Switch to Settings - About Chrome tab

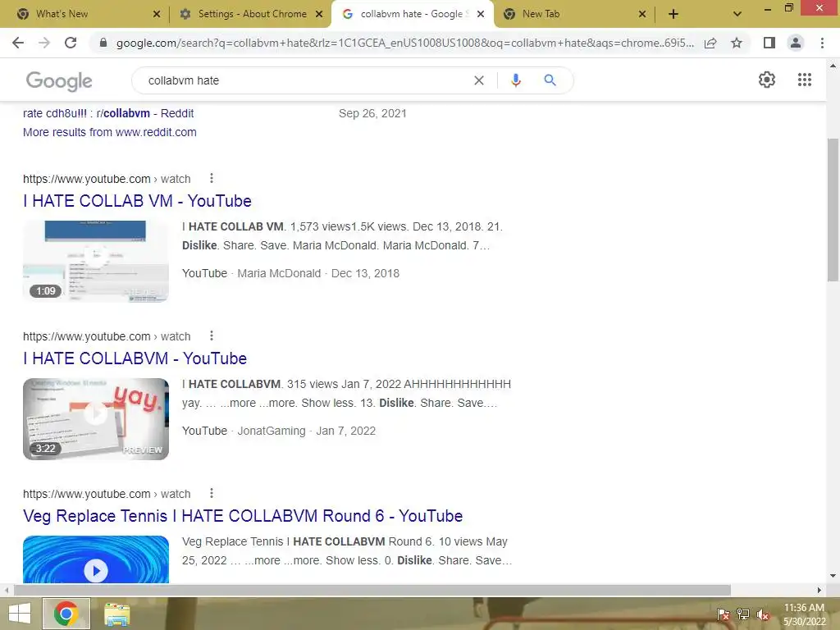pyautogui.click(x=248, y=14)
